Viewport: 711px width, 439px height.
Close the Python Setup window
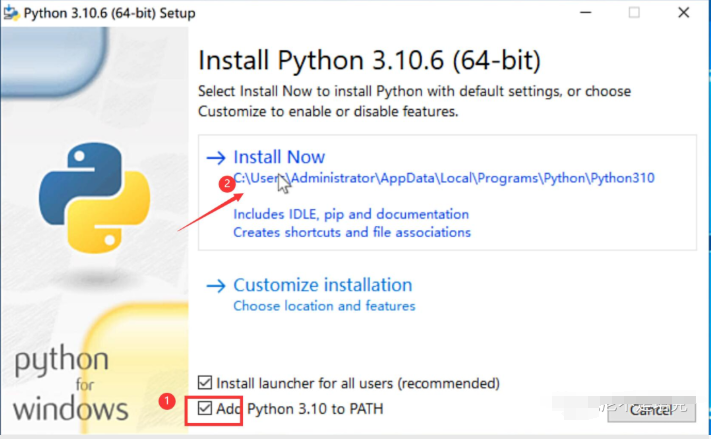click(x=684, y=13)
